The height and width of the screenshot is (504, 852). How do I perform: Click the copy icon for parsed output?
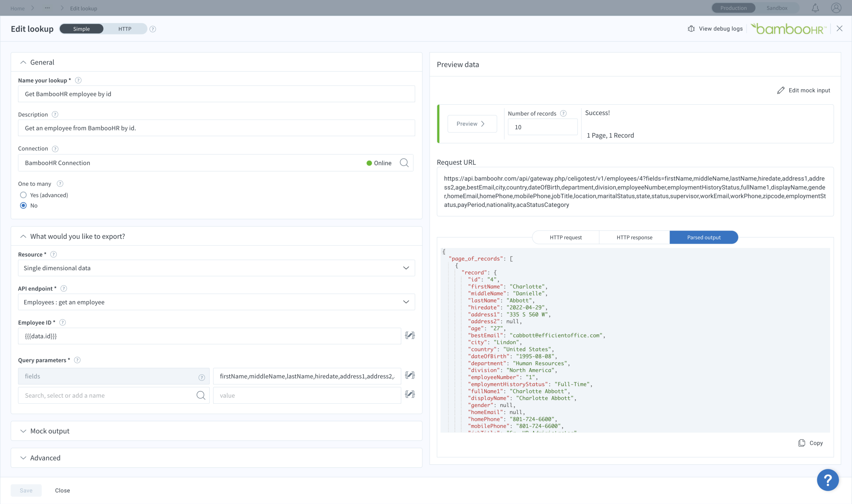click(x=802, y=443)
